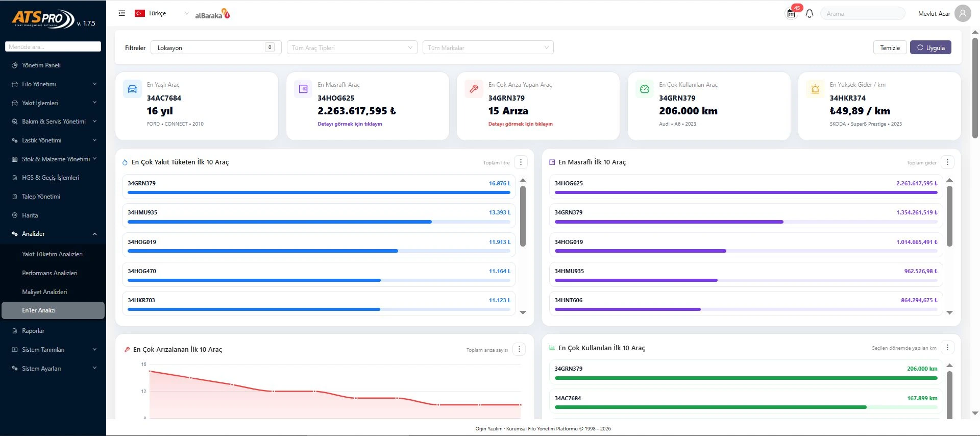Open options for En Çok Arızalanan chart

tap(519, 349)
